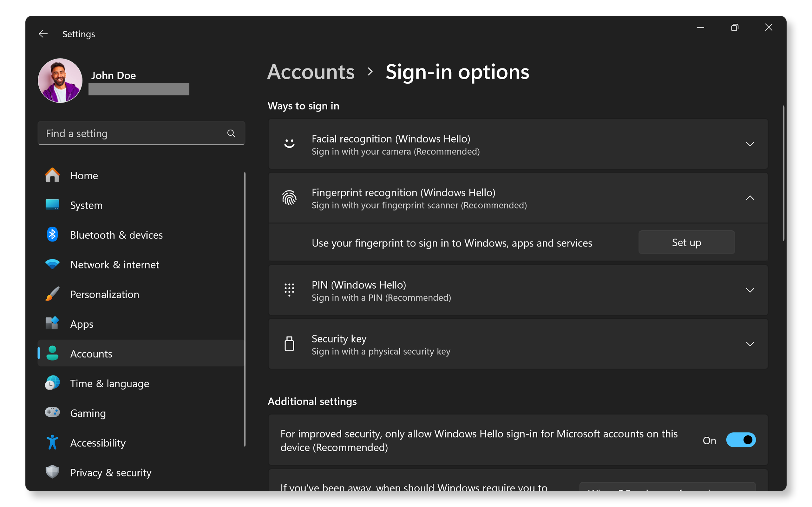Image resolution: width=812 pixels, height=507 pixels.
Task: Click the Fingerprint recognition Windows Hello icon
Action: pos(289,198)
